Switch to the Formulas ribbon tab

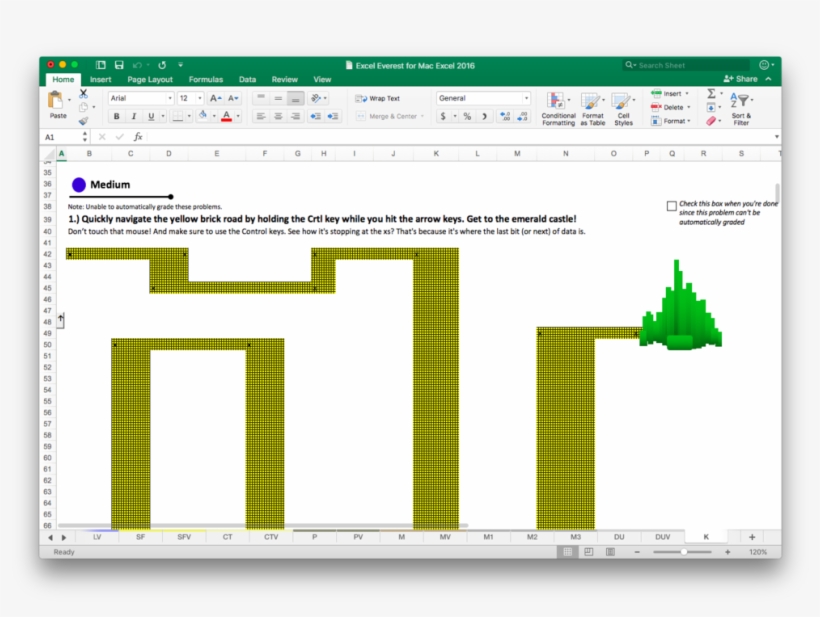pyautogui.click(x=206, y=79)
